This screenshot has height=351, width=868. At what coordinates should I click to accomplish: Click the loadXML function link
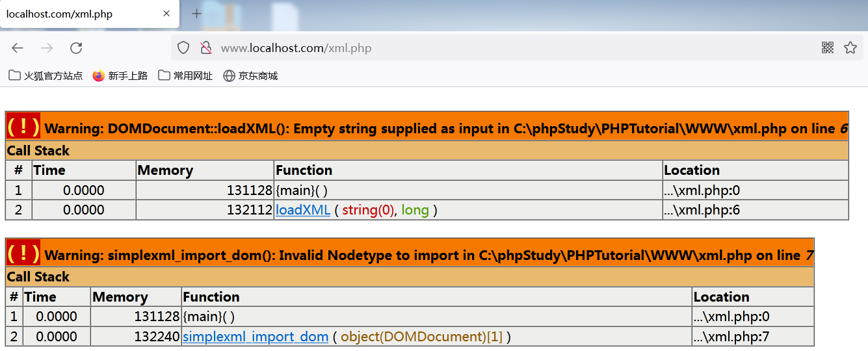click(x=302, y=210)
